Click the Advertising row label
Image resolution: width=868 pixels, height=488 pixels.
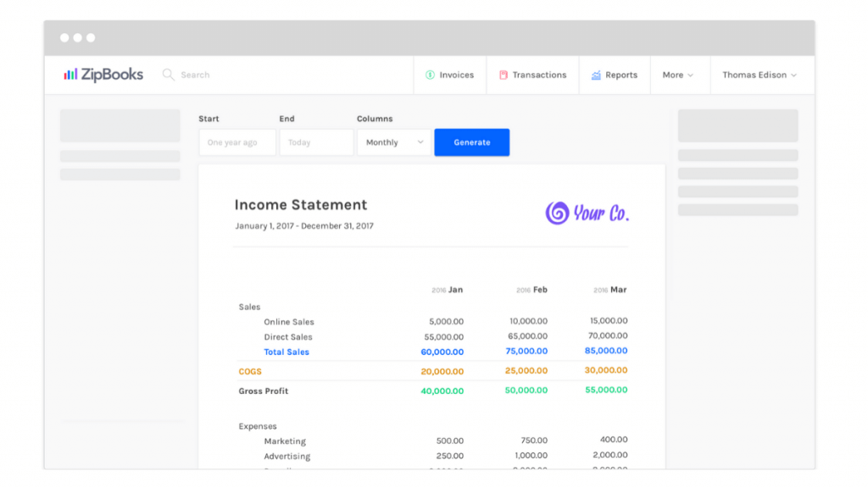tap(287, 456)
